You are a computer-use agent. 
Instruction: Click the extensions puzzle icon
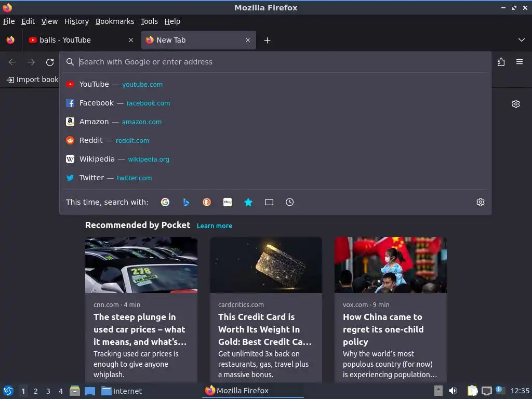click(x=501, y=62)
